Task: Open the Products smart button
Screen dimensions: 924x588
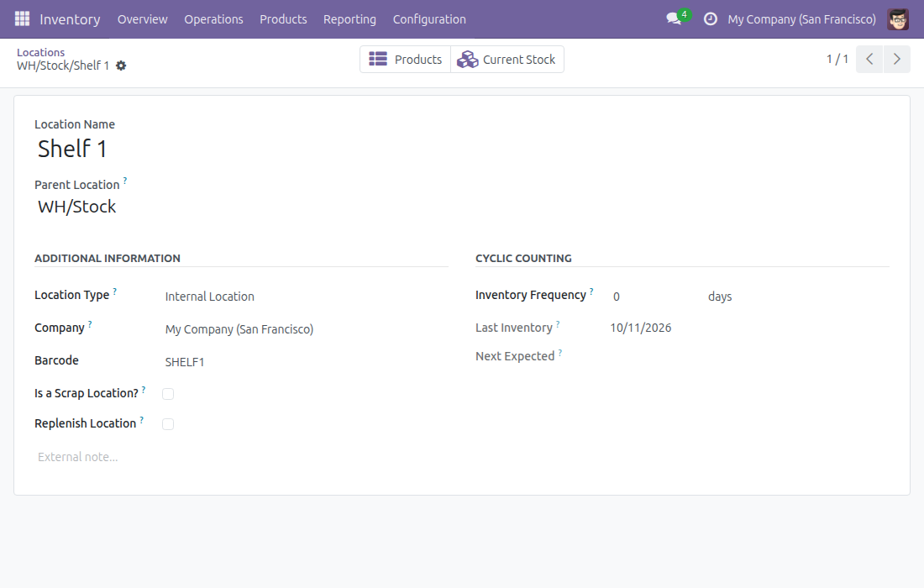Action: (406, 60)
